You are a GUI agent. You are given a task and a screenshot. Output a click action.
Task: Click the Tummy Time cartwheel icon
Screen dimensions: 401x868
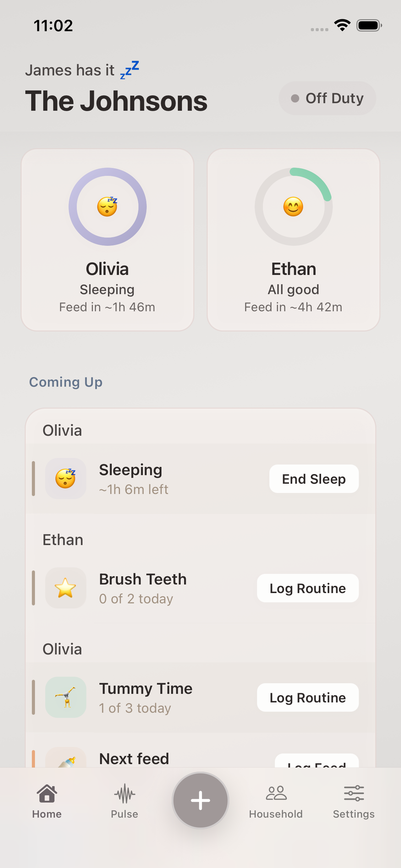click(x=65, y=697)
